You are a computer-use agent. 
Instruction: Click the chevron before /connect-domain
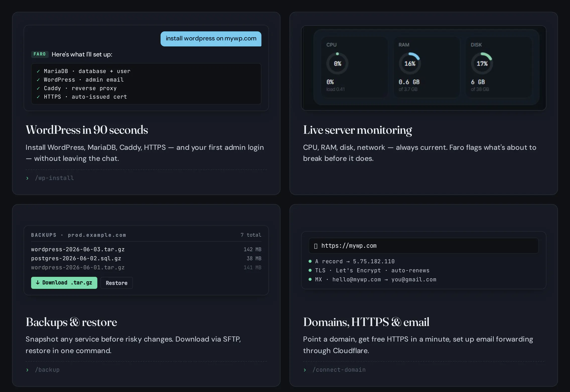tap(305, 370)
